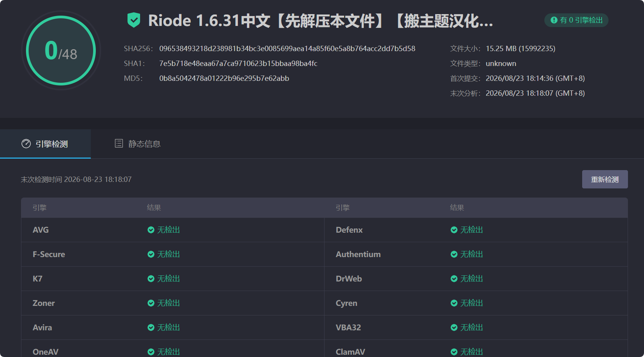644x357 pixels.
Task: Click the Authentium engine name
Action: pos(358,254)
